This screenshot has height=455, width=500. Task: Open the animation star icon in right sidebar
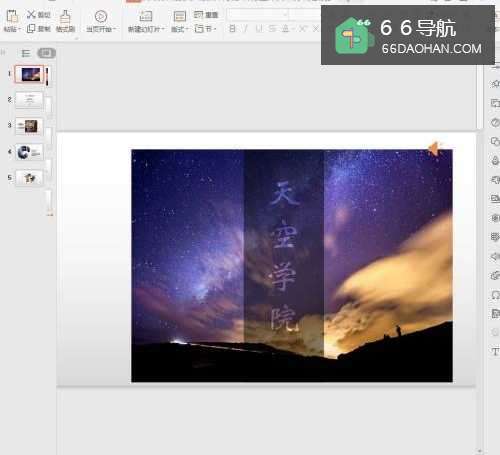(x=495, y=83)
